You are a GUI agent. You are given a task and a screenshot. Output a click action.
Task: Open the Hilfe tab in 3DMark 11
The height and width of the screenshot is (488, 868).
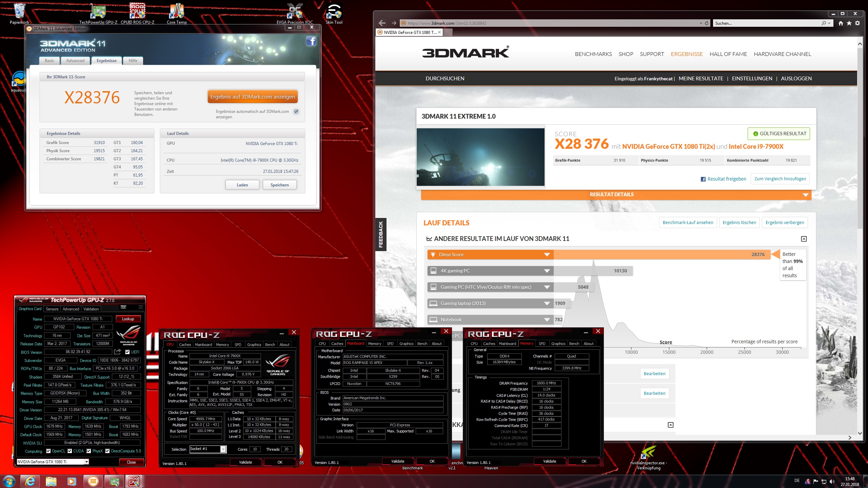[133, 60]
